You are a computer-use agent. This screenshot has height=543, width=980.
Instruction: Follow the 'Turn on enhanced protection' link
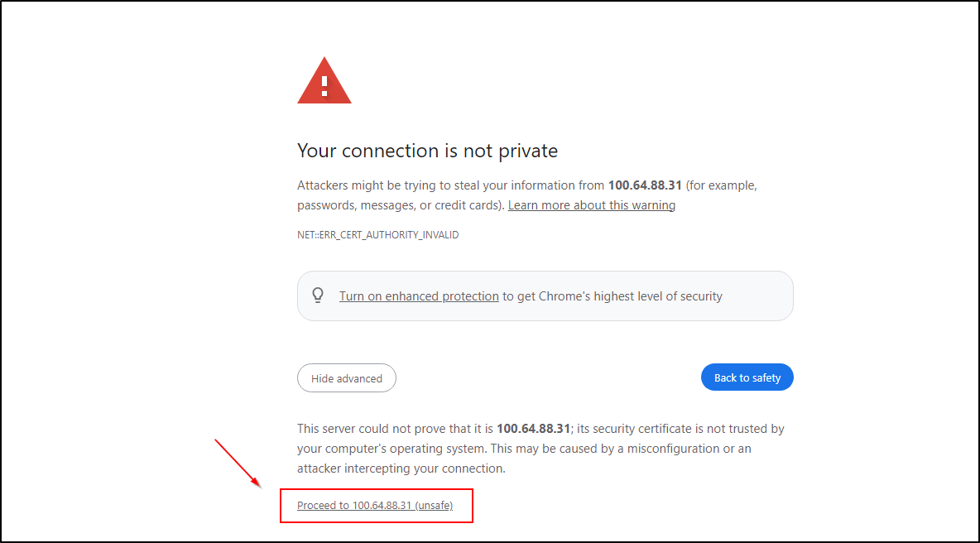click(419, 296)
